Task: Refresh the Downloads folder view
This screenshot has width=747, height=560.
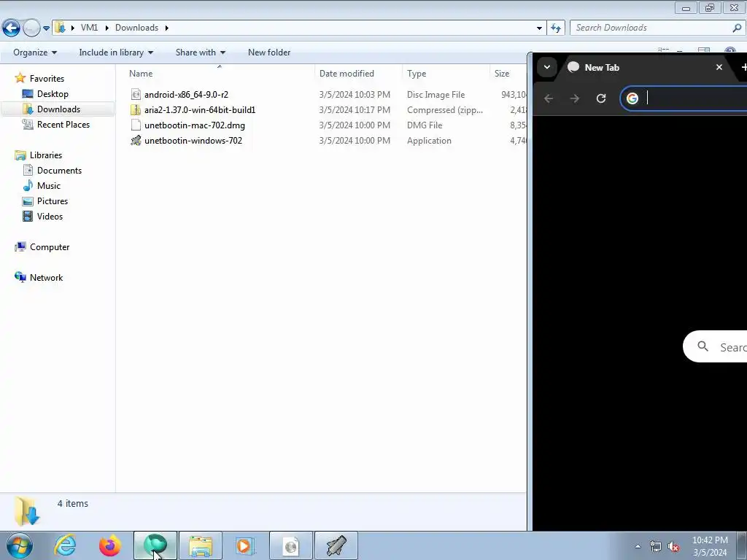Action: coord(555,28)
